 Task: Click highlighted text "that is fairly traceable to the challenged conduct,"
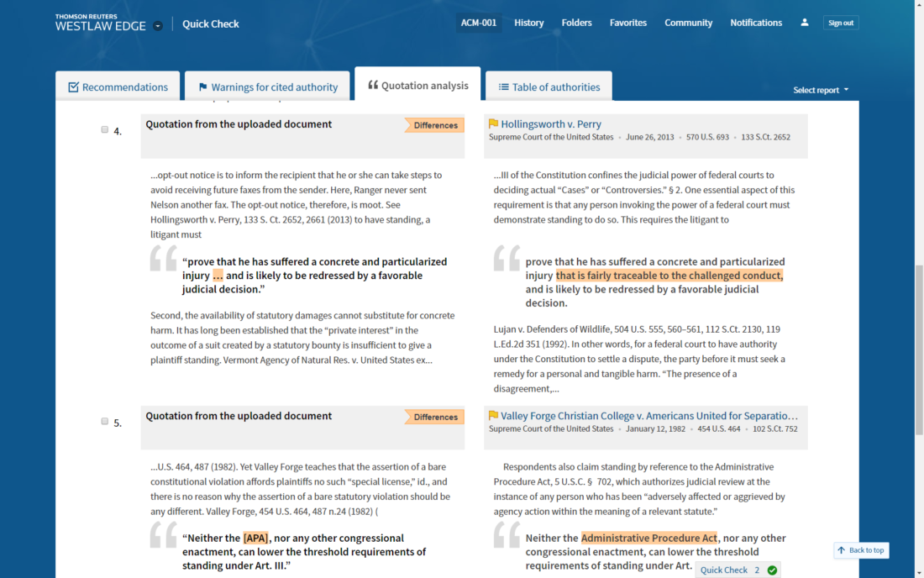pos(669,276)
